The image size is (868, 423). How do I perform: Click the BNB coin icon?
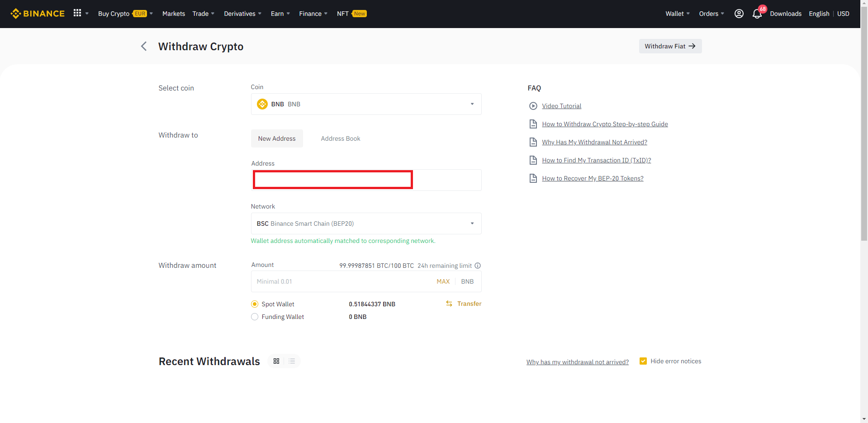pyautogui.click(x=262, y=104)
